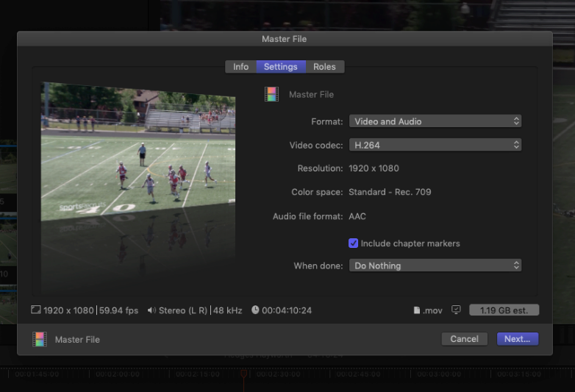The width and height of the screenshot is (575, 392).
Task: Click the 00:04:10:24 duration text
Action: (x=287, y=310)
